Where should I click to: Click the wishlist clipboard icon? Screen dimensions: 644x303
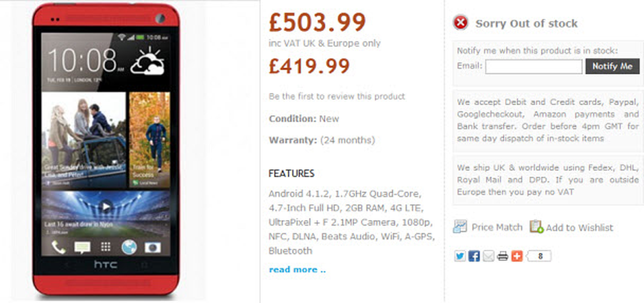pos(536,227)
